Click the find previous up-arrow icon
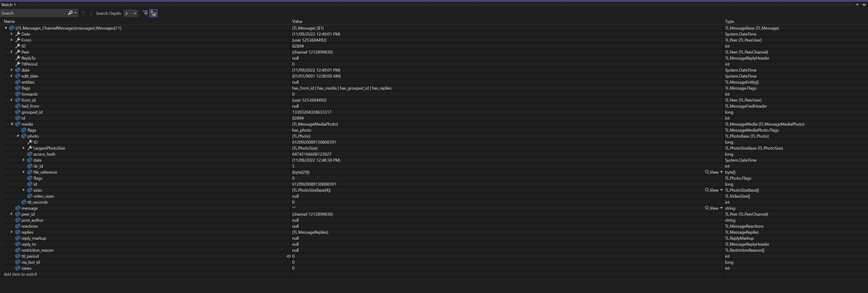The width and height of the screenshot is (868, 293). tap(83, 13)
